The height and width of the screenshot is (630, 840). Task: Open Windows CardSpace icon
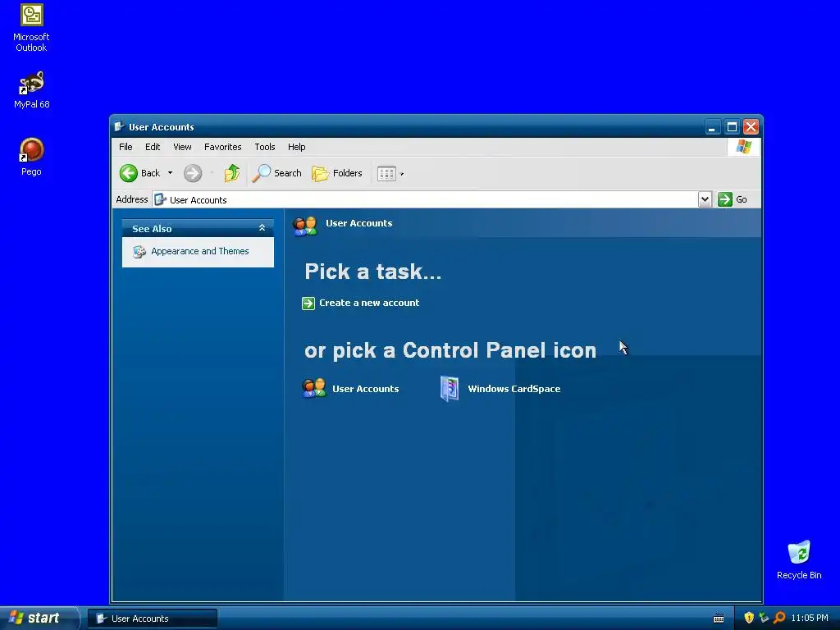pyautogui.click(x=450, y=388)
